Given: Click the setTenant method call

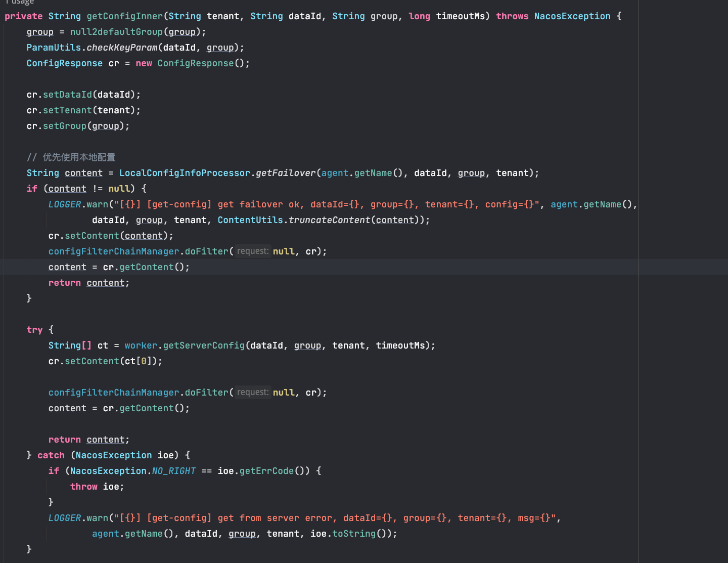Looking at the screenshot, I should coord(67,110).
